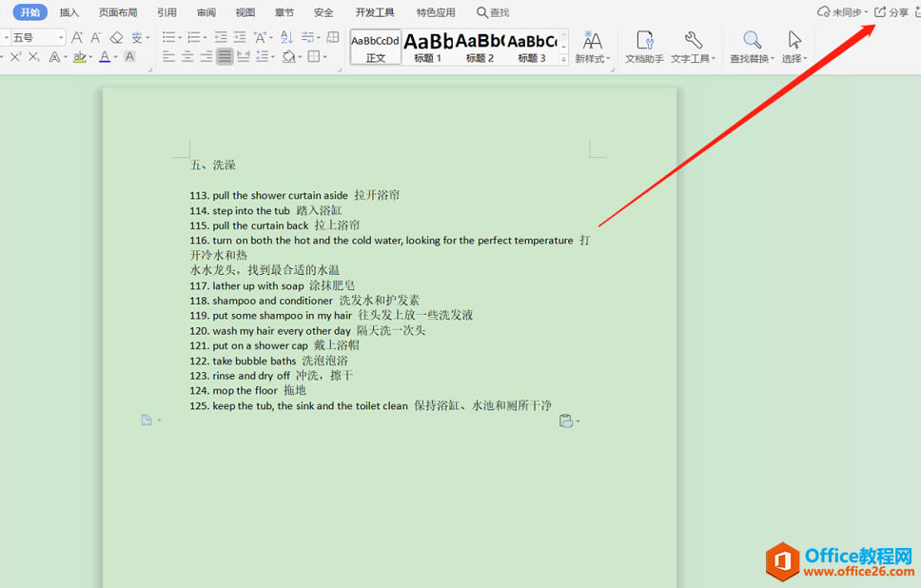Apply the 标题 2 style
The height and width of the screenshot is (588, 921).
point(480,47)
